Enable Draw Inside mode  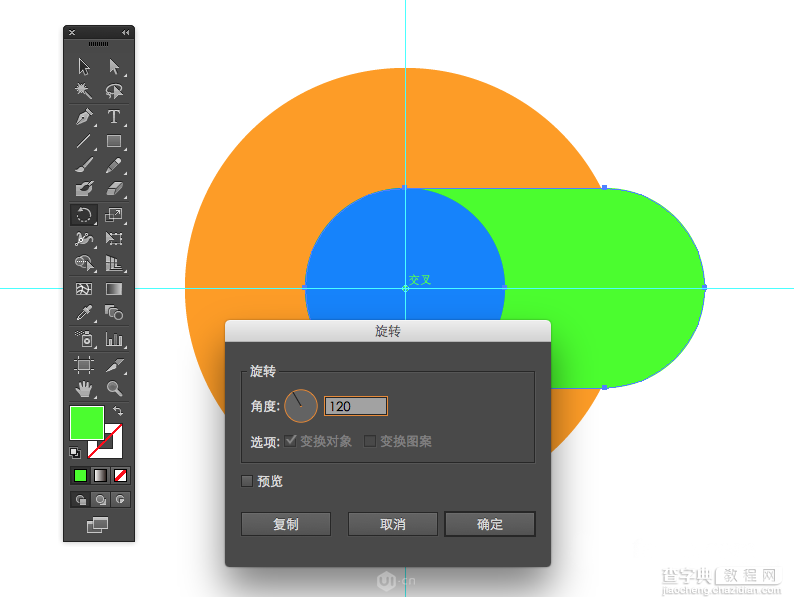coord(120,500)
